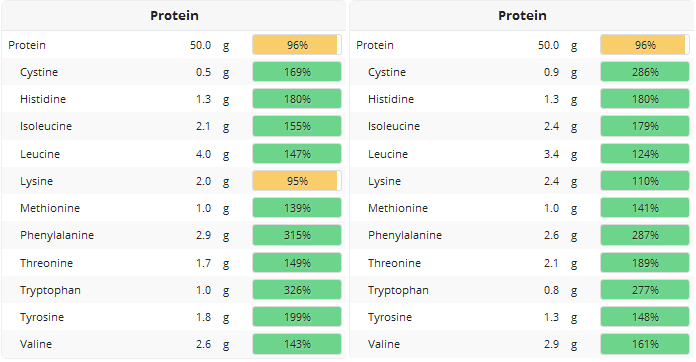The image size is (696, 362).
Task: Click the right Protein panel header
Action: [522, 16]
